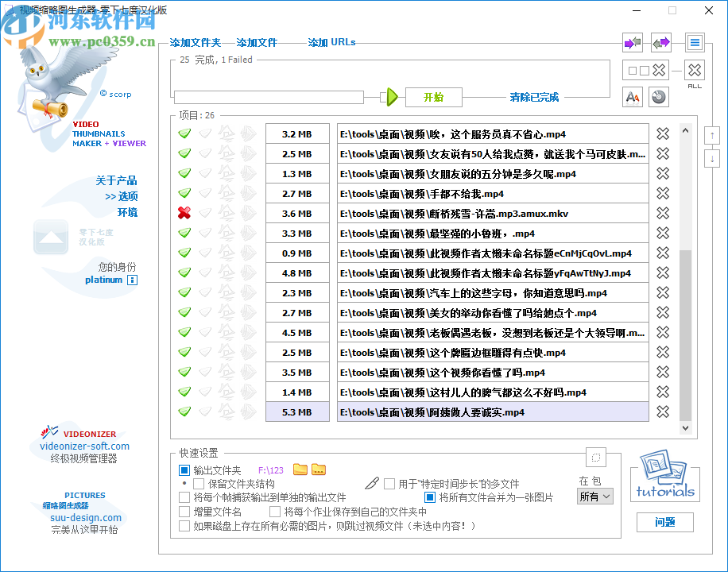Check the 增量文件名 option

(x=182, y=511)
